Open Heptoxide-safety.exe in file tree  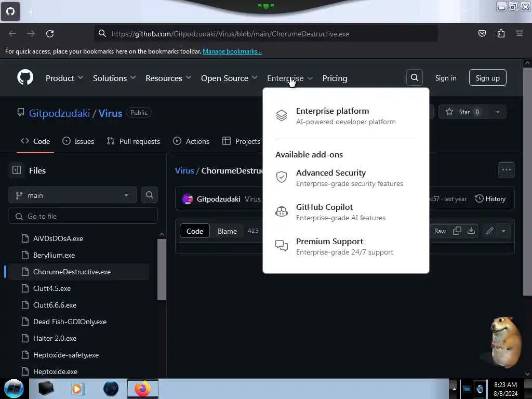click(66, 355)
